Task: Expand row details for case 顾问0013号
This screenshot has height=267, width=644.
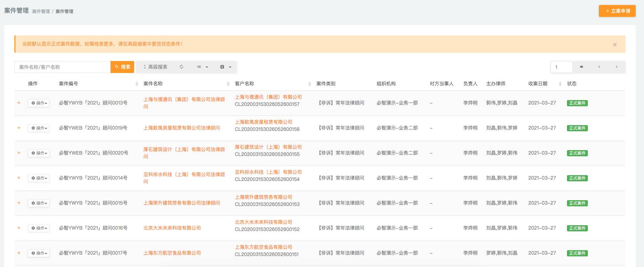Action: tap(19, 103)
